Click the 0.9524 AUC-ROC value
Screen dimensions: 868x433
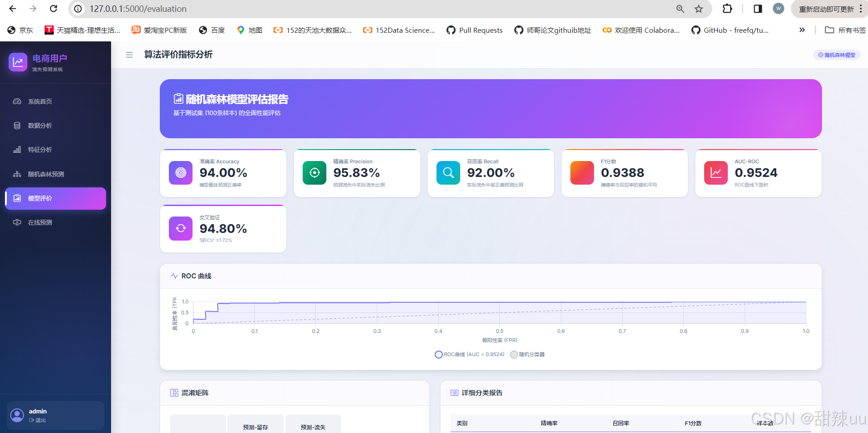(756, 173)
